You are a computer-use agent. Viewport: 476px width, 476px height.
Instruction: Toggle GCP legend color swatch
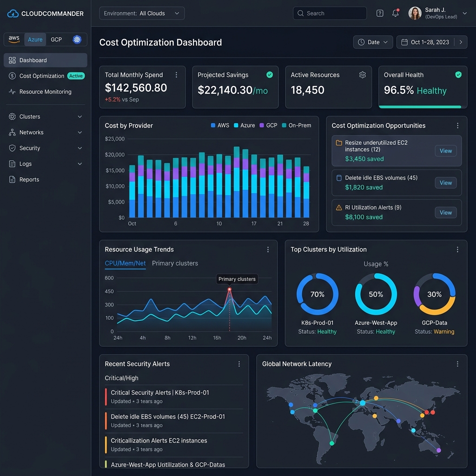pyautogui.click(x=262, y=126)
